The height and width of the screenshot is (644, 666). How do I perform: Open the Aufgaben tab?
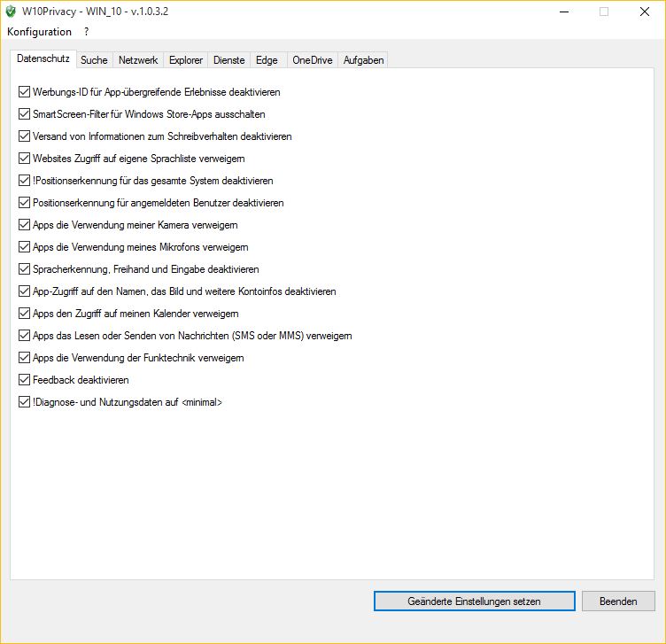point(363,60)
